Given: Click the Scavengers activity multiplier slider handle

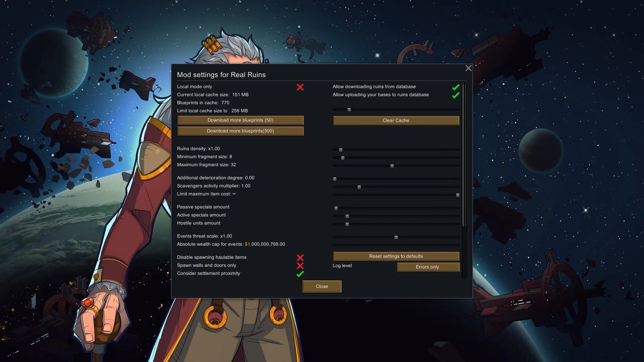Looking at the screenshot, I should click(x=359, y=187).
